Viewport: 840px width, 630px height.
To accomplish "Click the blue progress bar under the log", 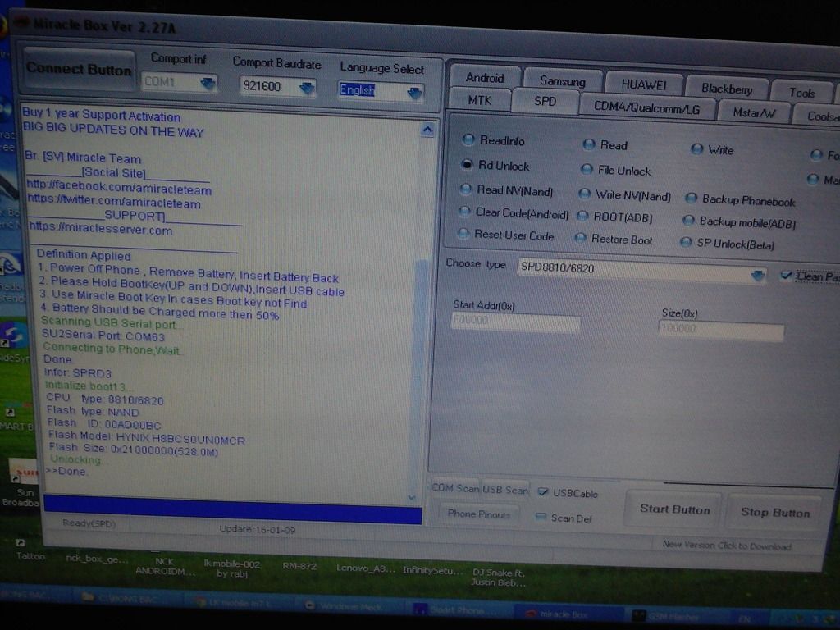I will (232, 508).
